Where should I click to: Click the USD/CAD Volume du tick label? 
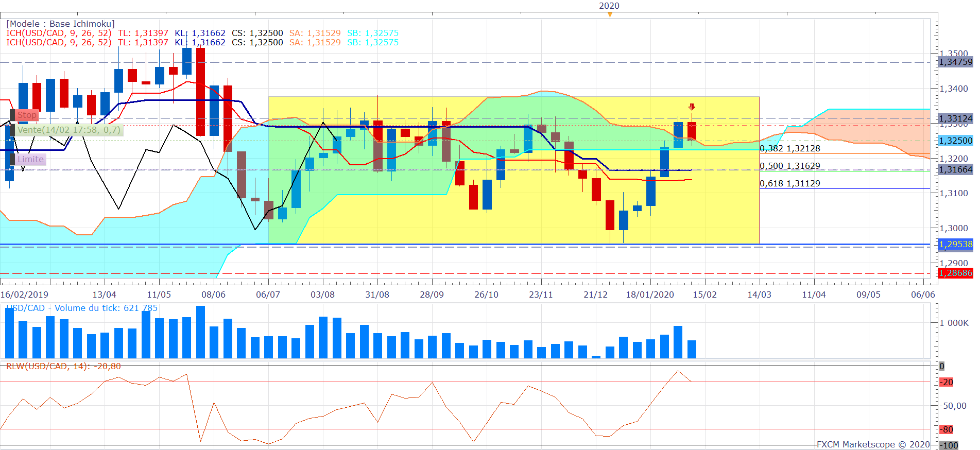click(x=81, y=308)
